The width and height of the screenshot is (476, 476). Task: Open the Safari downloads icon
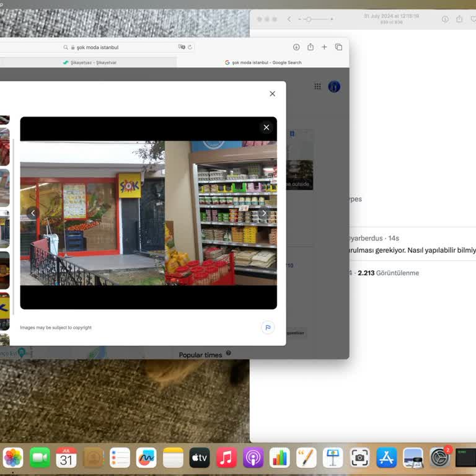pos(296,47)
